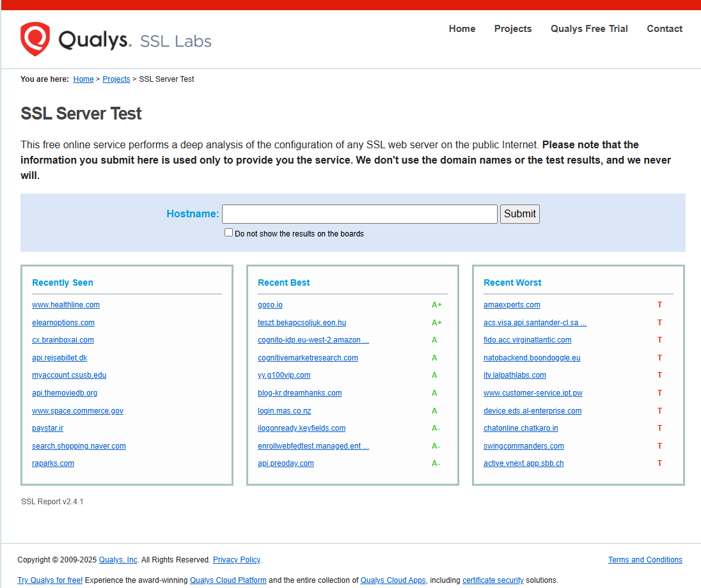
Task: Open yy.g100vip.com link
Action: 284,375
